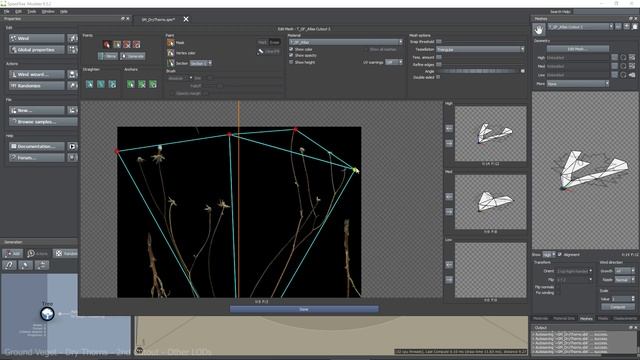The image size is (640, 360).
Task: Open the Edit menu
Action: 18,11
